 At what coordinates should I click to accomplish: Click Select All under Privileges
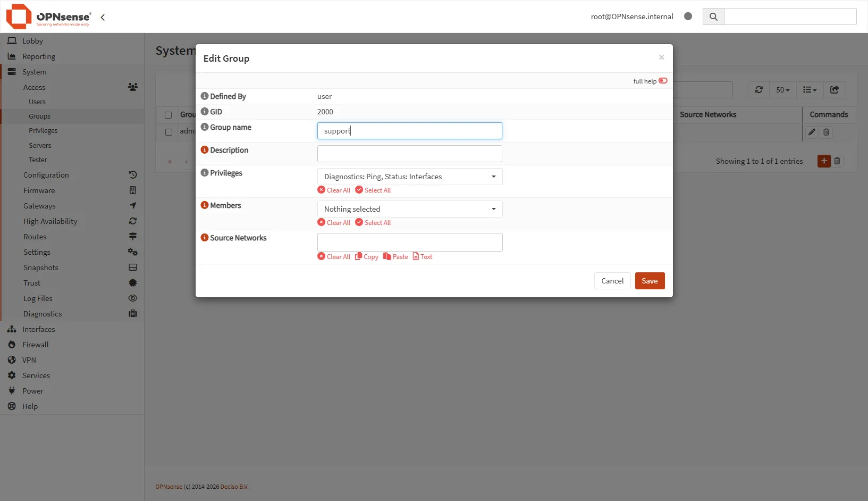coord(373,190)
